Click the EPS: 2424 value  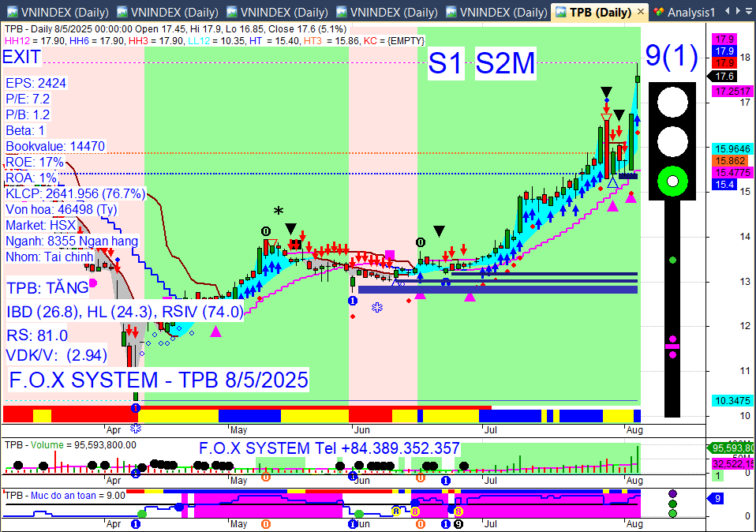coord(36,83)
